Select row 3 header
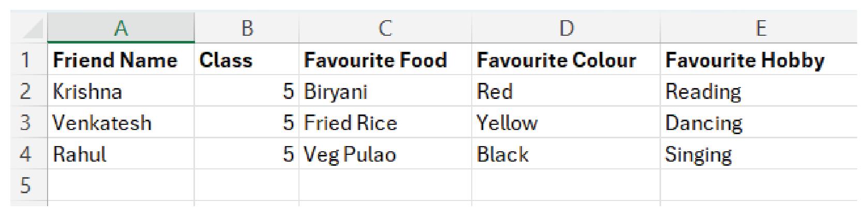The image size is (868, 216). pos(26,123)
